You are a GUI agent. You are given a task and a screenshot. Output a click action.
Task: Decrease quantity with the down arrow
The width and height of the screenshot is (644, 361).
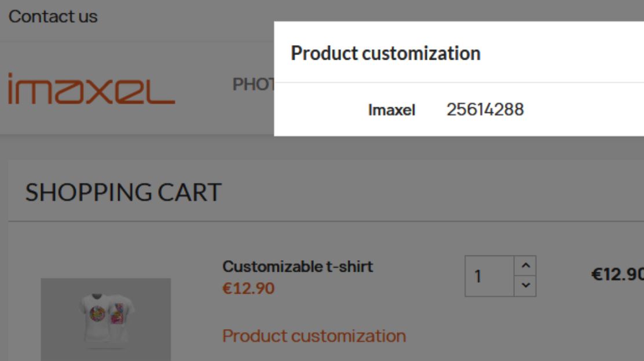(525, 286)
